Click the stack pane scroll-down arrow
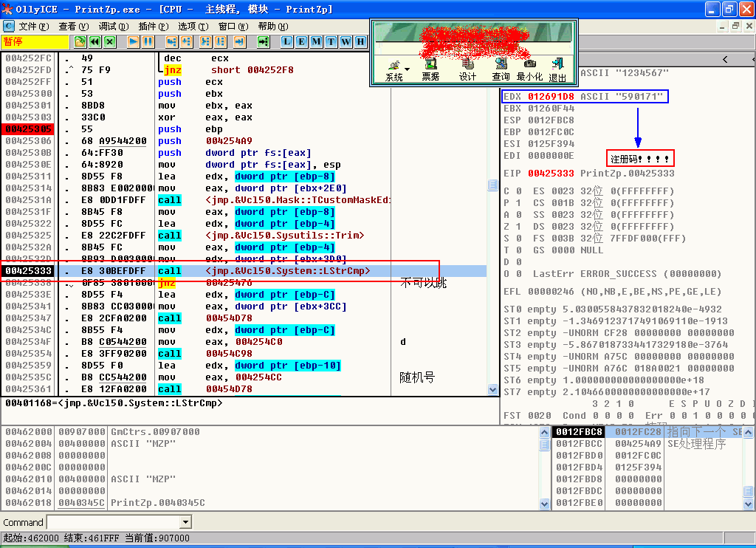 749,504
